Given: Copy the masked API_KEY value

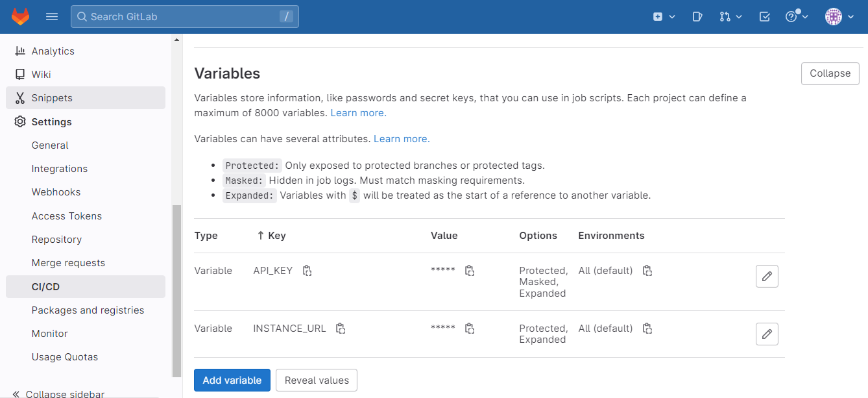Looking at the screenshot, I should click(469, 270).
